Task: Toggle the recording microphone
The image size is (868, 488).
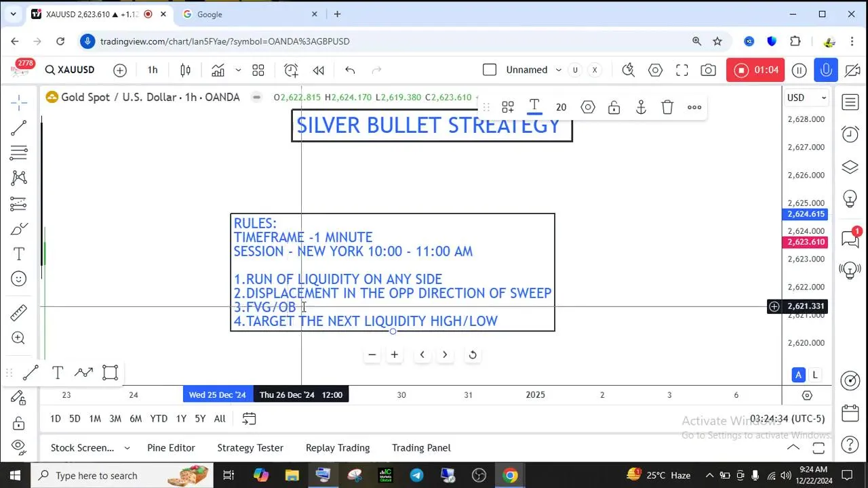Action: pyautogui.click(x=826, y=70)
